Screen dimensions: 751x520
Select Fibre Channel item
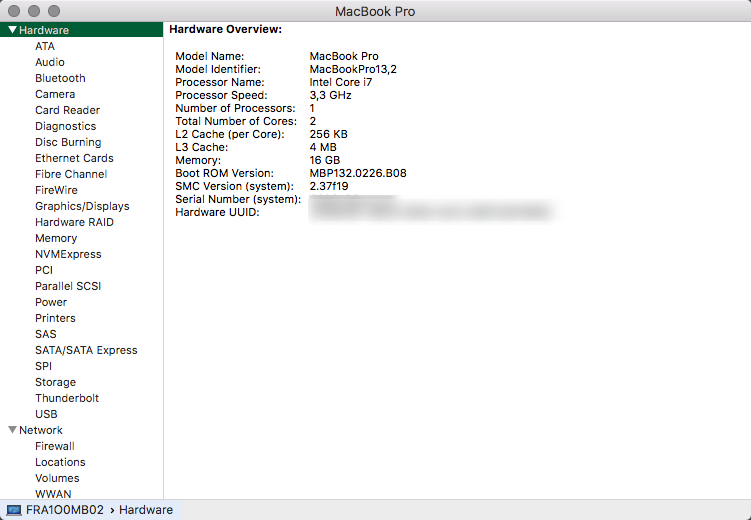[x=71, y=174]
